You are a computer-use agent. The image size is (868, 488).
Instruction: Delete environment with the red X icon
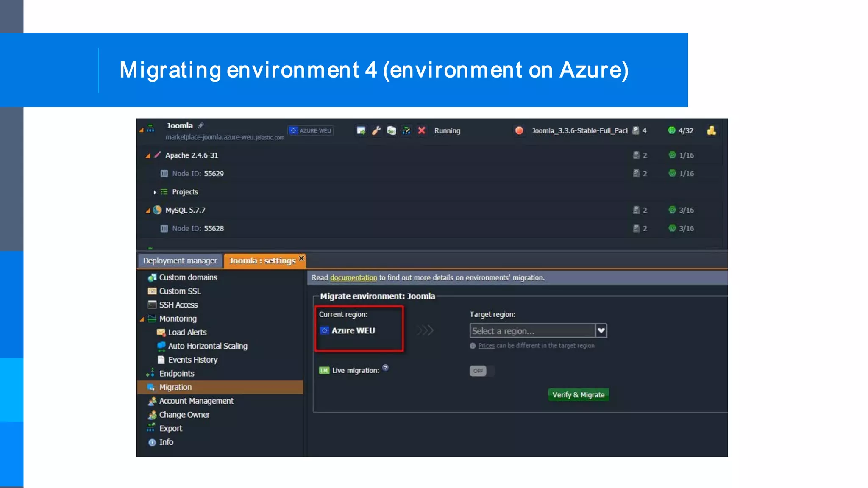[x=421, y=130]
